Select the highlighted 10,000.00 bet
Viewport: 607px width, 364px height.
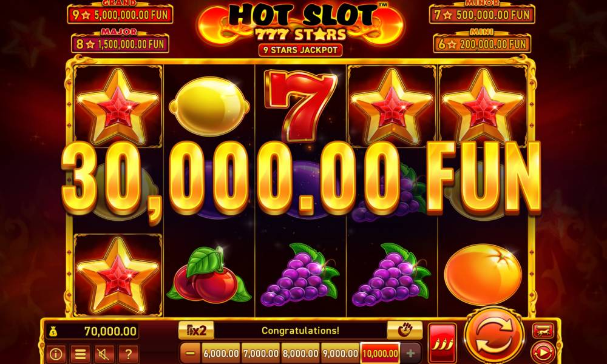point(380,353)
